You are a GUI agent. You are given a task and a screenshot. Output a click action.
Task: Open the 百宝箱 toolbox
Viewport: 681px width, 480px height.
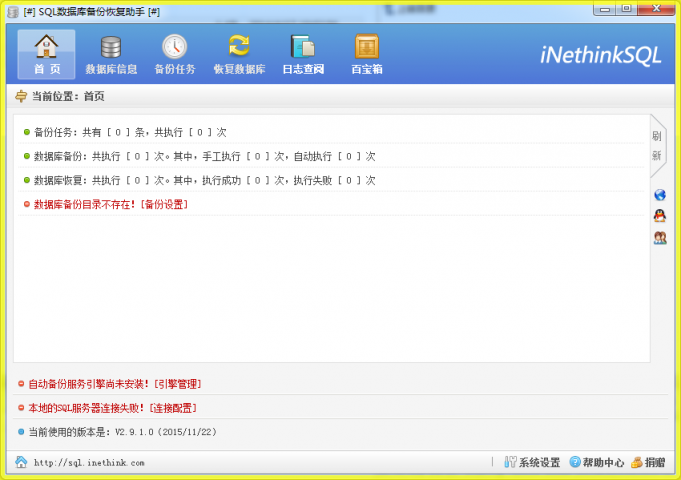point(366,54)
